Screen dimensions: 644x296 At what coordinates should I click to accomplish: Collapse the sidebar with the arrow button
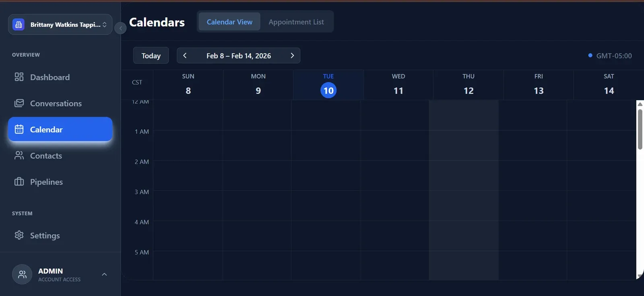120,28
